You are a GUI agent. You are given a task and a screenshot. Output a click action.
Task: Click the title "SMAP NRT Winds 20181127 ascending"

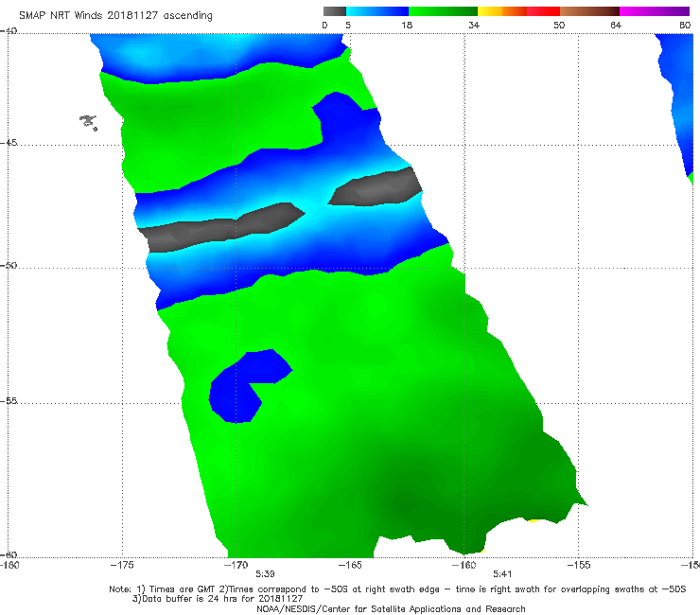(x=115, y=16)
